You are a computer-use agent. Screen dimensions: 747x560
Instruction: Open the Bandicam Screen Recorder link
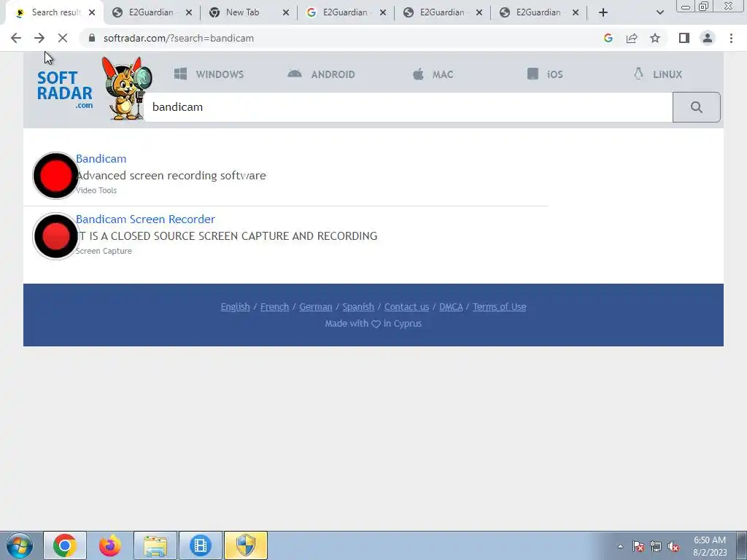145,219
